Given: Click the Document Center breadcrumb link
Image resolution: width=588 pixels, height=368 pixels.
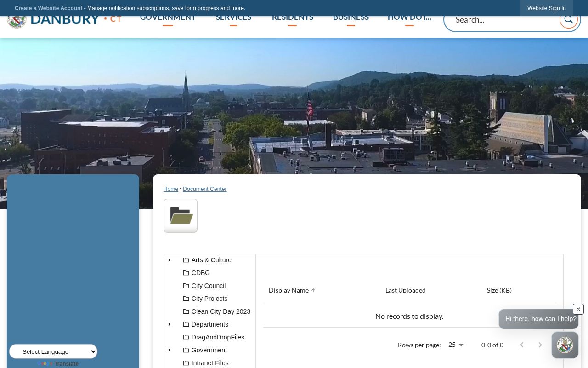Looking at the screenshot, I should [x=205, y=189].
